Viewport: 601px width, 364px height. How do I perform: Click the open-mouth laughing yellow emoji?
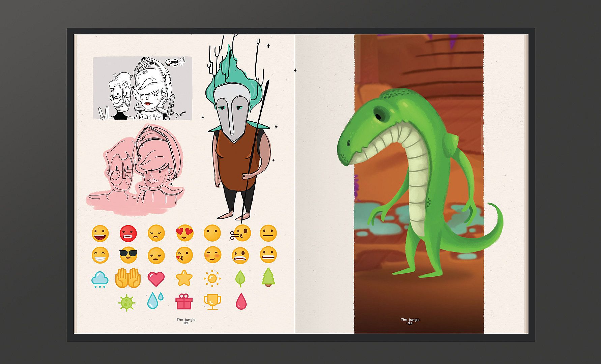(100, 234)
